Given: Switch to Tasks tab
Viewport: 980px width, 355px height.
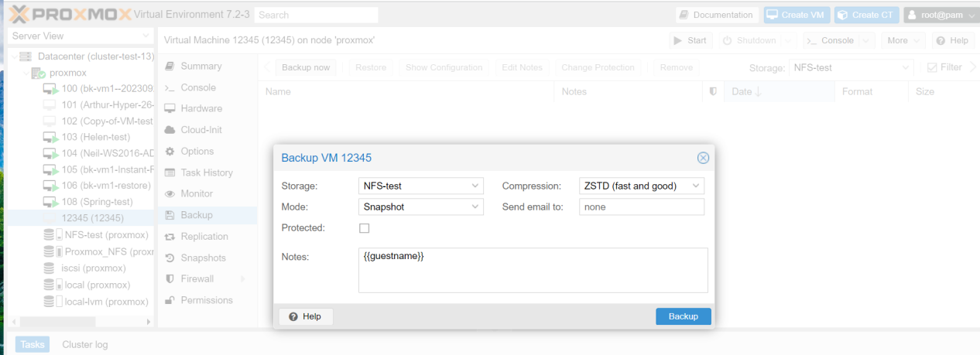Looking at the screenshot, I should pos(33,344).
